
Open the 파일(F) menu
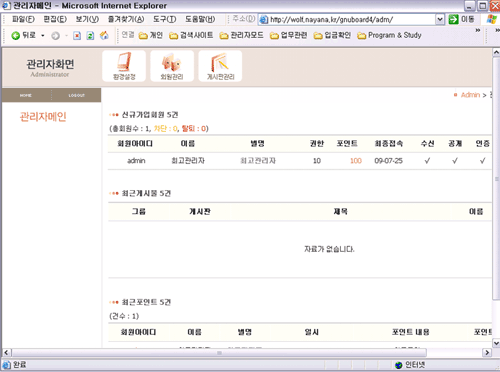(23, 19)
